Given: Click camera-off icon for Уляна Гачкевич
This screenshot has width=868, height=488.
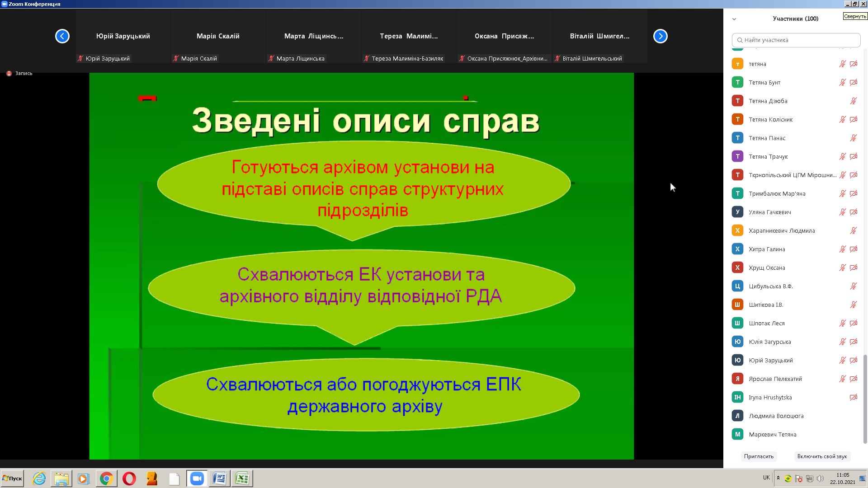Looking at the screenshot, I should [854, 212].
